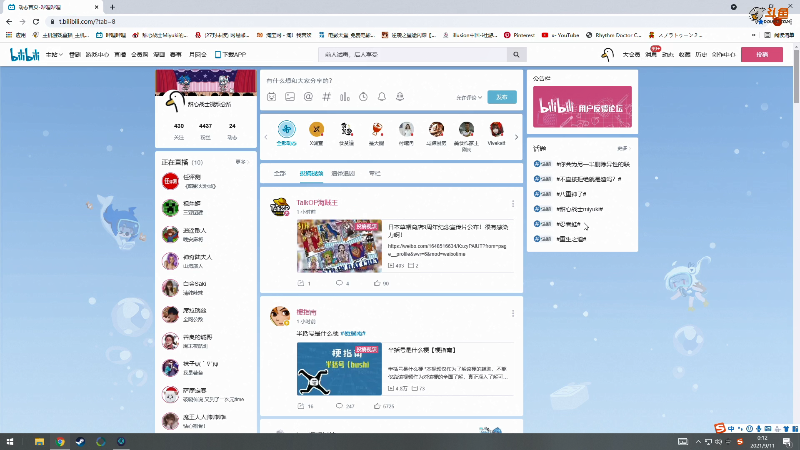Click the browser address bar
Image resolution: width=800 pixels, height=450 pixels.
[388, 21]
